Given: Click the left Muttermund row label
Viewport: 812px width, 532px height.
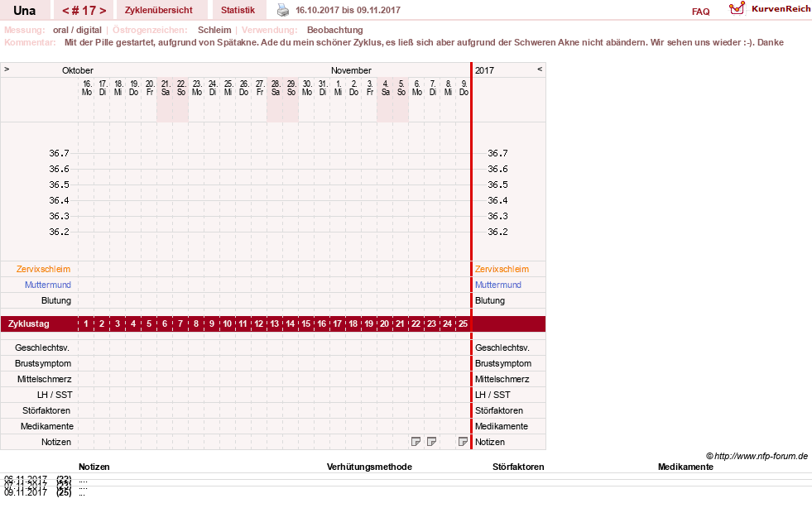Looking at the screenshot, I should point(48,285).
